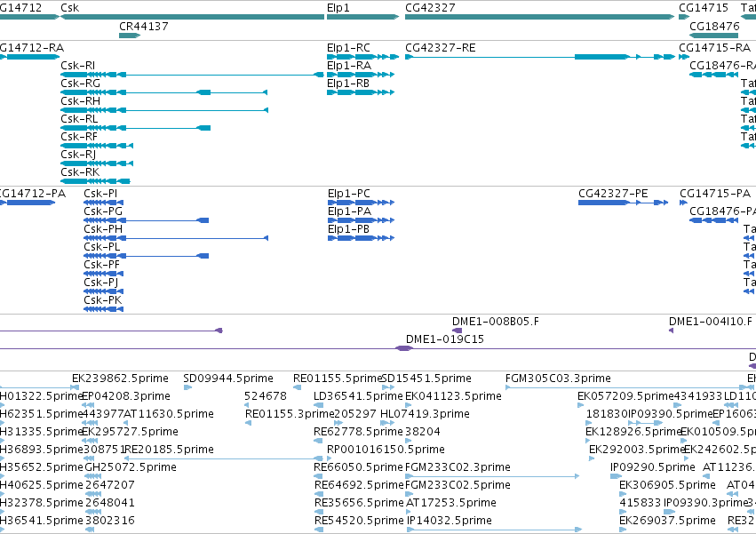Select EST EK292003.5prime

click(x=637, y=450)
